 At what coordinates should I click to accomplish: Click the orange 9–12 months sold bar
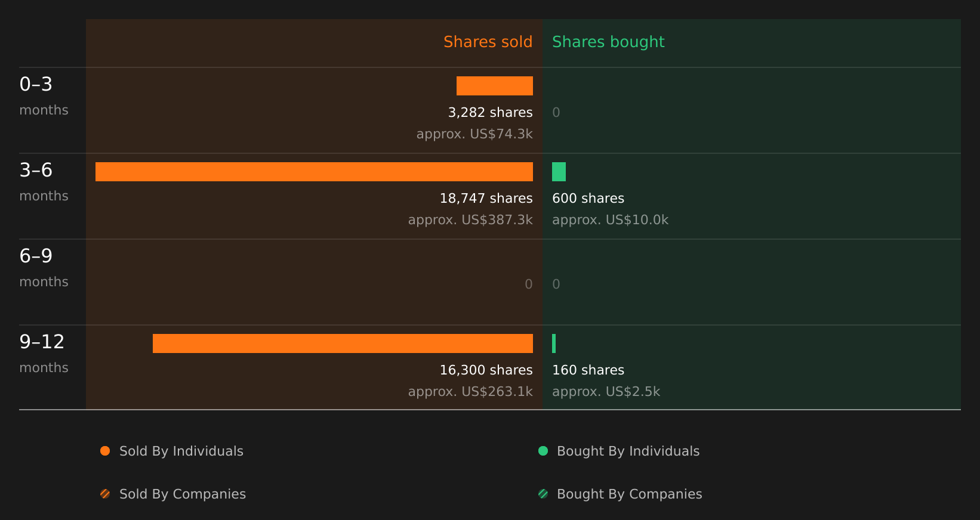pyautogui.click(x=343, y=343)
